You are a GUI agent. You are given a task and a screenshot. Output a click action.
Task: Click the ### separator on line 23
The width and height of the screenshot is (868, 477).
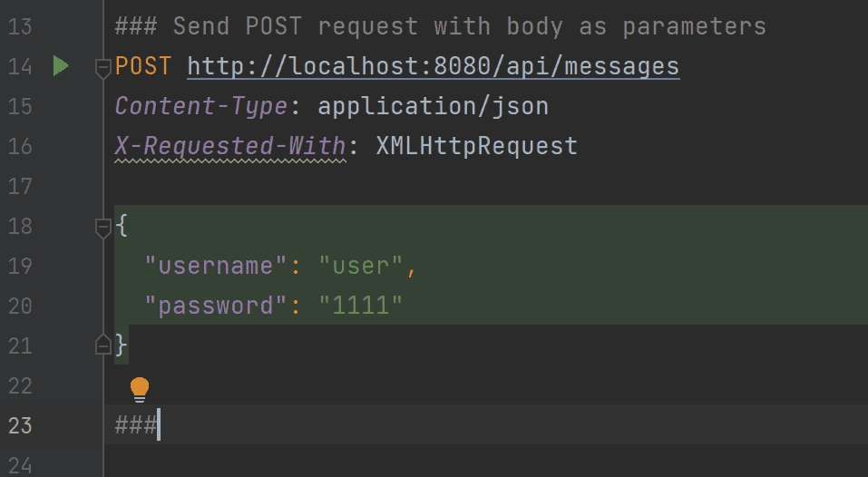[136, 425]
